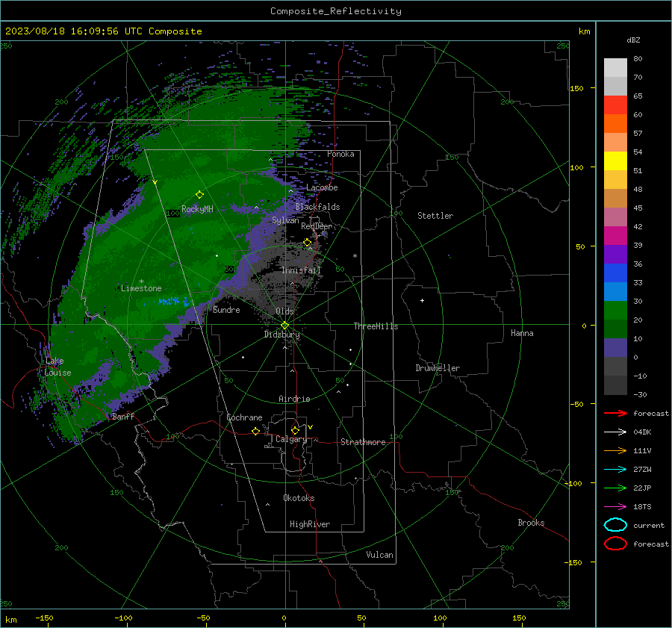Click the Banff town label

(x=123, y=416)
